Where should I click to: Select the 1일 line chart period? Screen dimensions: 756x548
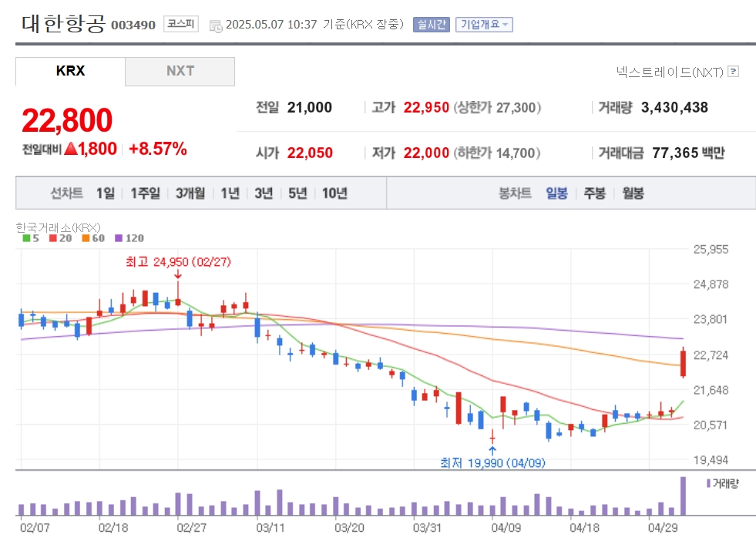pyautogui.click(x=106, y=193)
